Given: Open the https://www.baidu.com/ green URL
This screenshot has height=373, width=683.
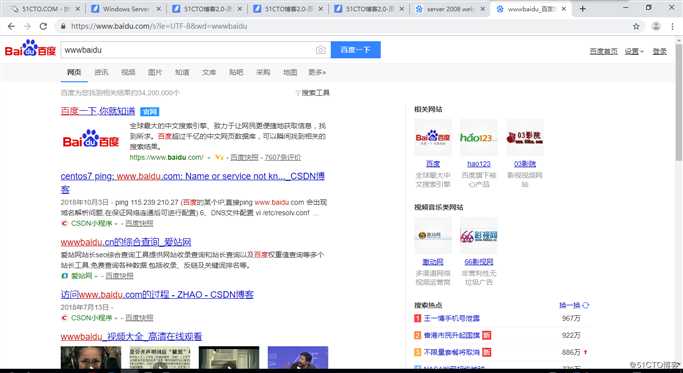Looking at the screenshot, I should coord(166,157).
